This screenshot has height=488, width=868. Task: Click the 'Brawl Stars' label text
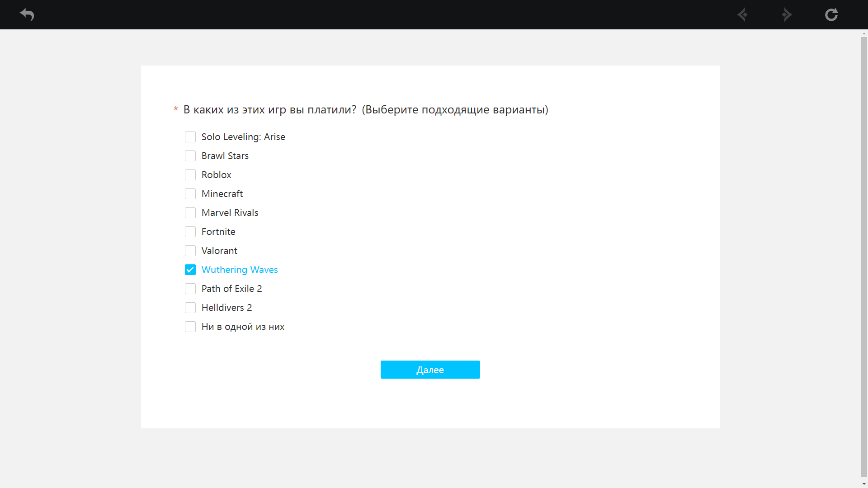(x=225, y=156)
